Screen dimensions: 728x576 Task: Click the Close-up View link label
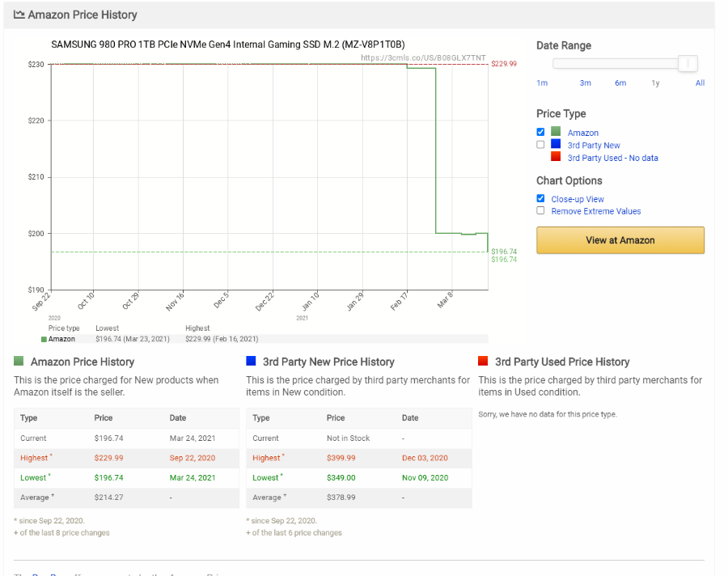pos(578,199)
